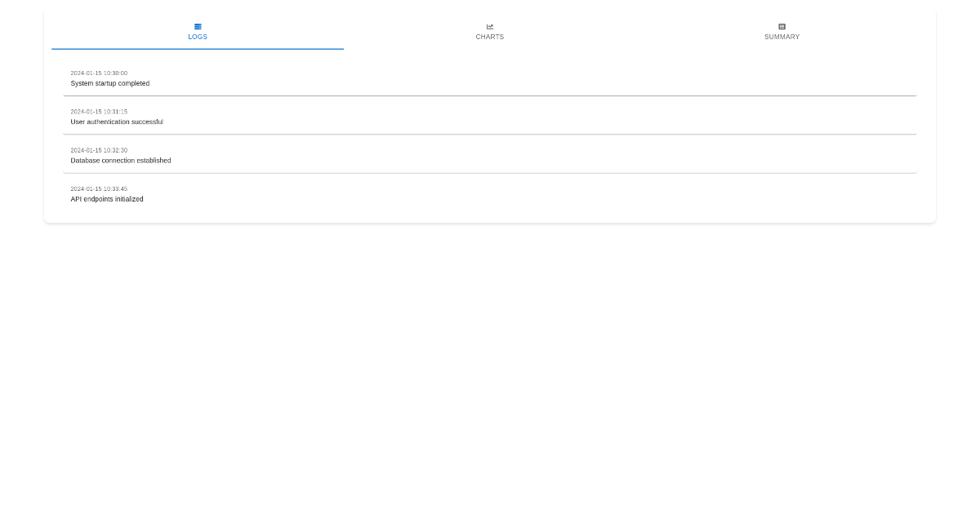
Task: Select the 2024-01-15 10:32:30 timestamp
Action: (x=99, y=150)
